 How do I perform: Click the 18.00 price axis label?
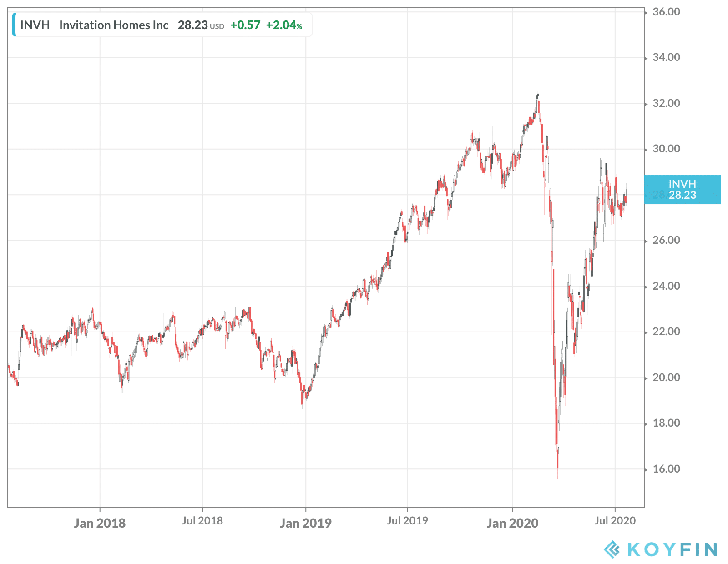click(x=666, y=423)
